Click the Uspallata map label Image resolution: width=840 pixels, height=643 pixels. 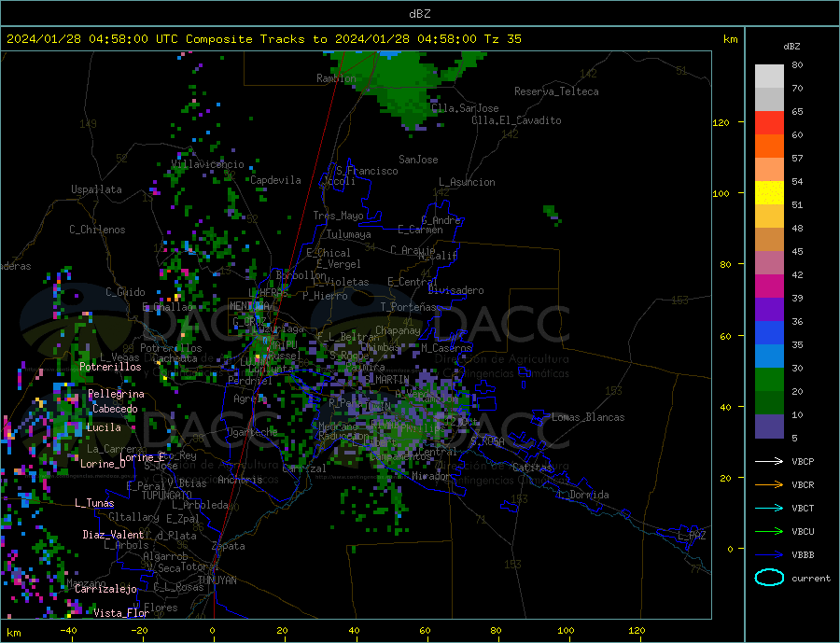coord(96,189)
